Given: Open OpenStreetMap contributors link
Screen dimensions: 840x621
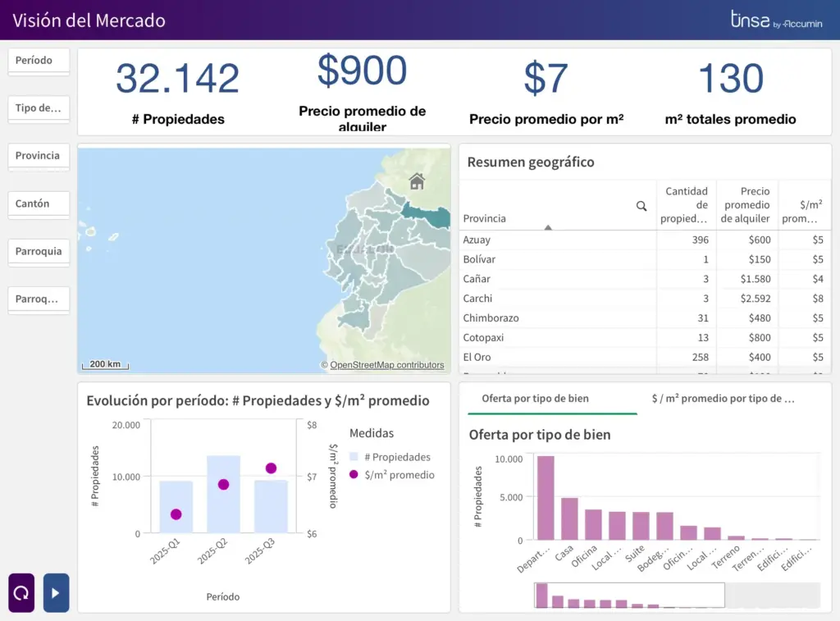Looking at the screenshot, I should [x=386, y=365].
